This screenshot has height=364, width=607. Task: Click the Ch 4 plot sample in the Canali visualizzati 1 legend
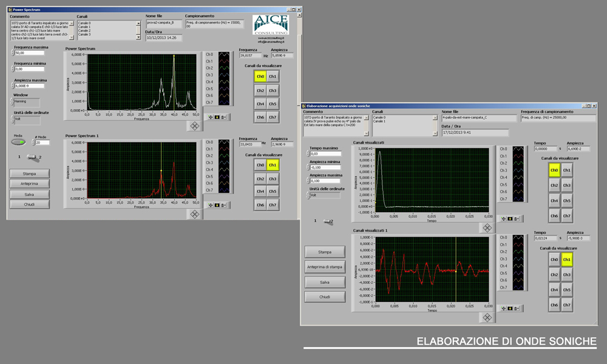pos(518,266)
